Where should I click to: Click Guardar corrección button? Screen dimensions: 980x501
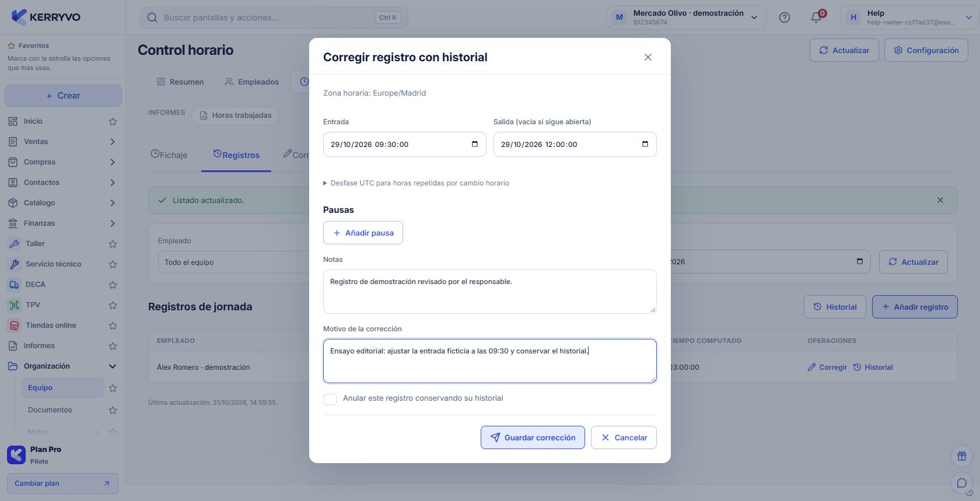tap(533, 437)
